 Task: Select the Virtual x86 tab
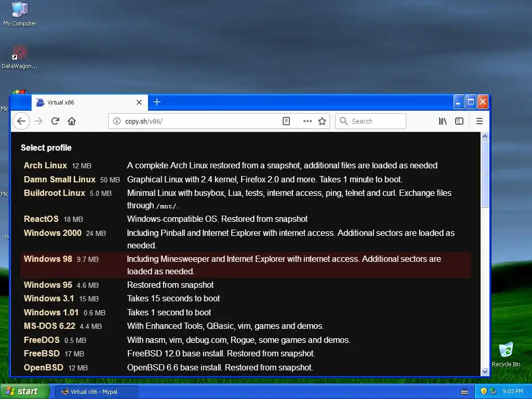coord(89,102)
